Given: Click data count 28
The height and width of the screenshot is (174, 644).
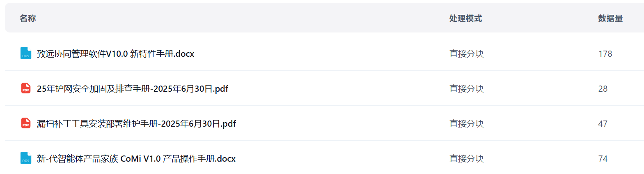Looking at the screenshot, I should click(603, 89).
